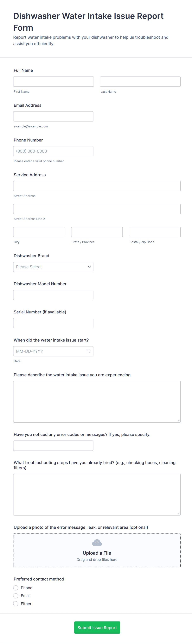192x644 pixels.
Task: Click the calendar icon in date field
Action: 88,351
